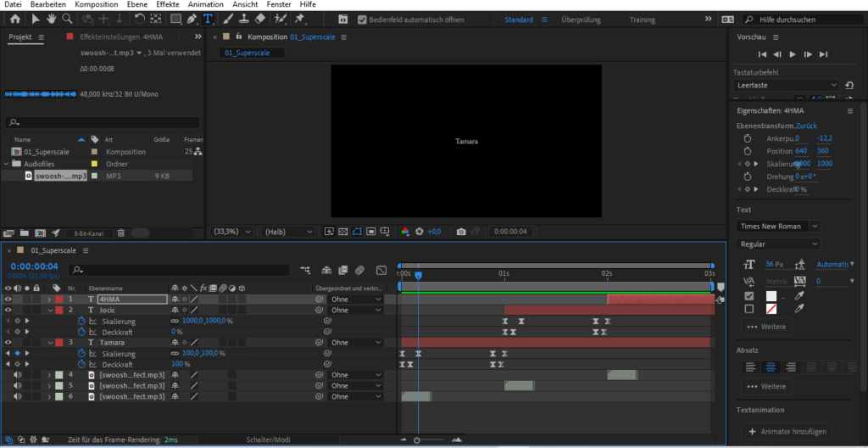Delete selected project item with trash icon
The height and width of the screenshot is (448, 868).
120,232
